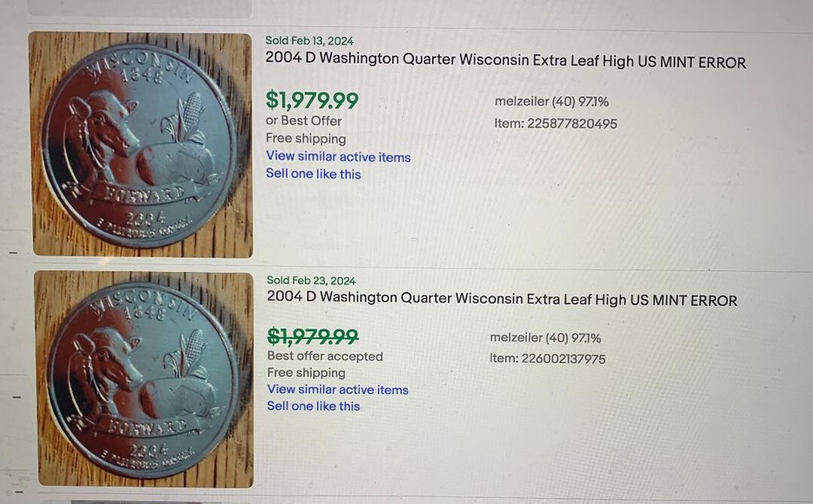
Task: Select Sell one like this under first listing
Action: pos(313,174)
